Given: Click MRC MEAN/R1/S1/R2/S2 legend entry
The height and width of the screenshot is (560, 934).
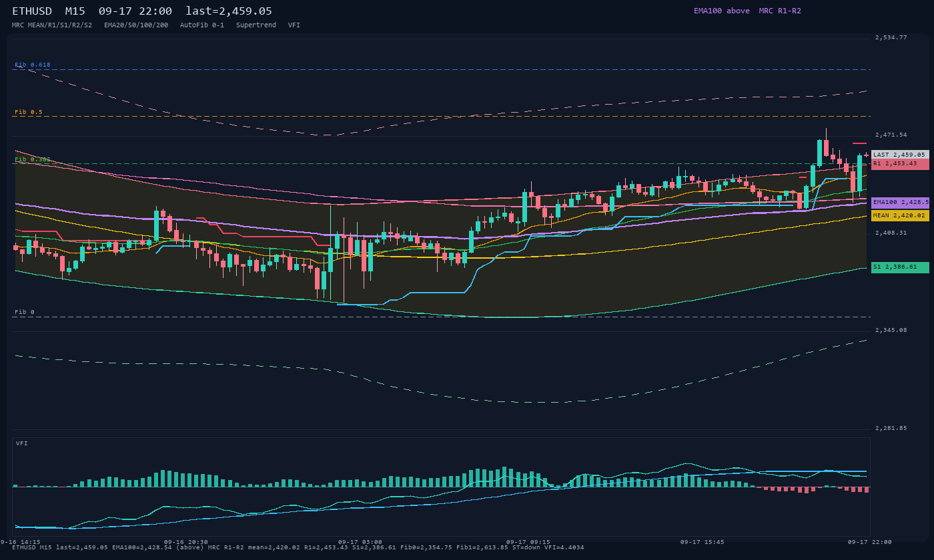Looking at the screenshot, I should (x=52, y=25).
